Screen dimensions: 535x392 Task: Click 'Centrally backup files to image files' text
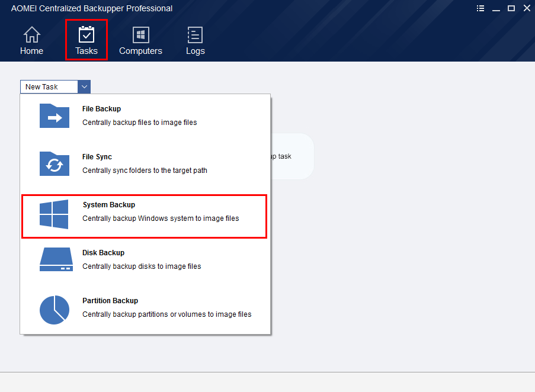[x=140, y=123]
